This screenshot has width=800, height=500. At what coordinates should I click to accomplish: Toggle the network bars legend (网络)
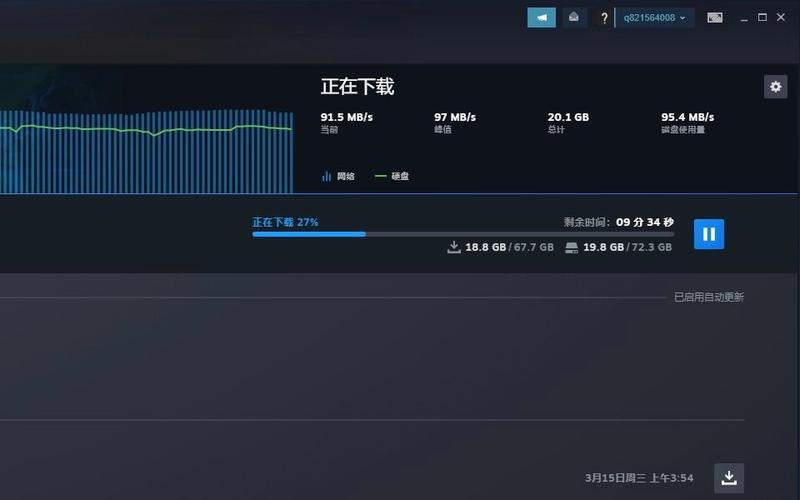[x=338, y=176]
